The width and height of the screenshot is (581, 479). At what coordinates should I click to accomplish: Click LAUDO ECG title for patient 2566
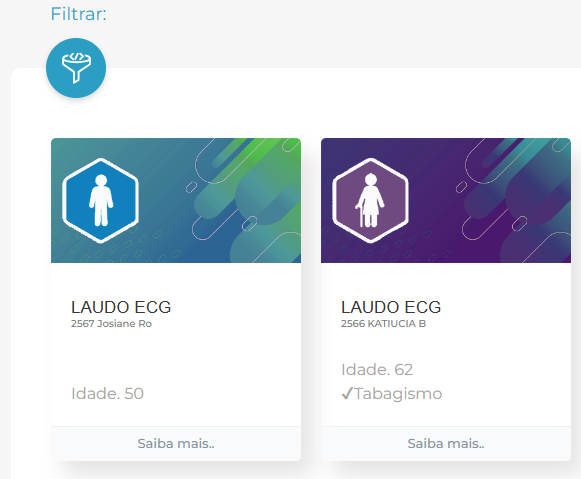pyautogui.click(x=391, y=307)
